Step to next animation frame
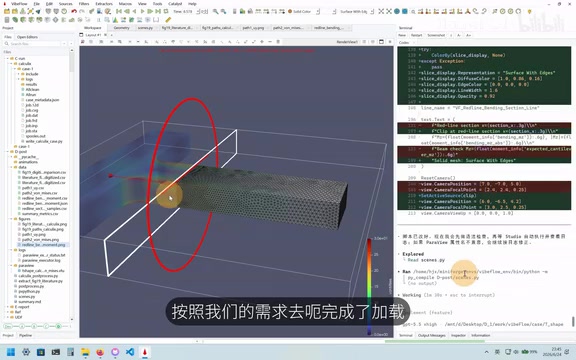This screenshot has width=576, height=360. tap(150, 11)
